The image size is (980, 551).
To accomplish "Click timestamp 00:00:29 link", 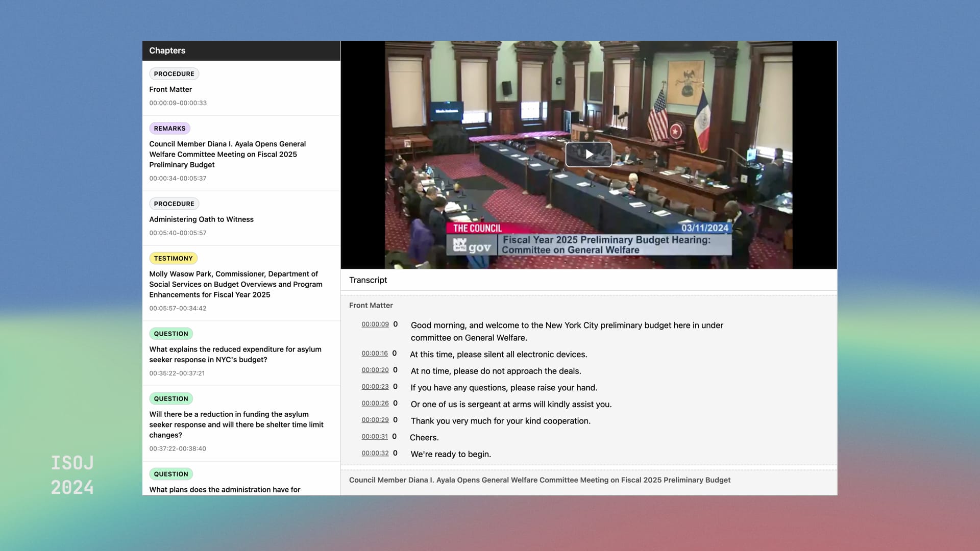I will tap(375, 420).
